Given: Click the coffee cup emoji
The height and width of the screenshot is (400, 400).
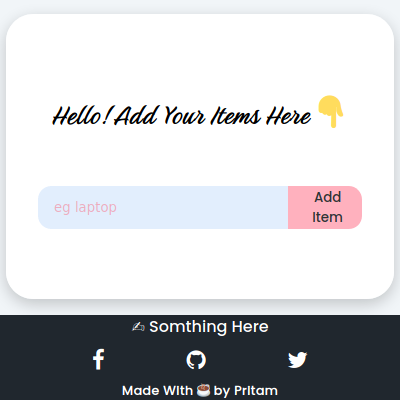Looking at the screenshot, I should coord(203,390).
